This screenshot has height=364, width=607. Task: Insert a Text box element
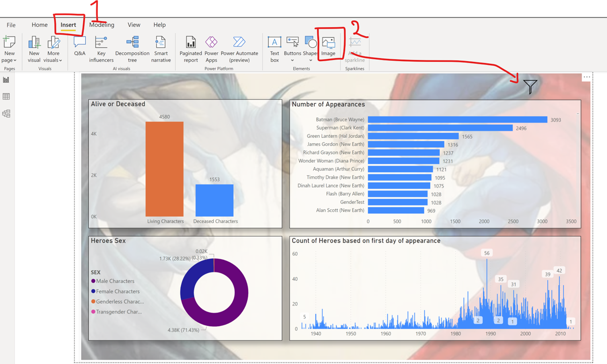(x=274, y=49)
